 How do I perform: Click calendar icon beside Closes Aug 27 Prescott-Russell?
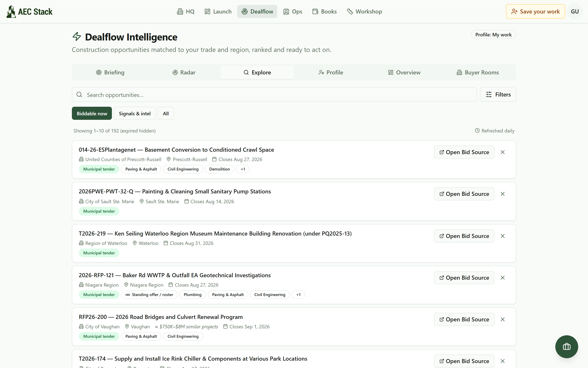214,159
